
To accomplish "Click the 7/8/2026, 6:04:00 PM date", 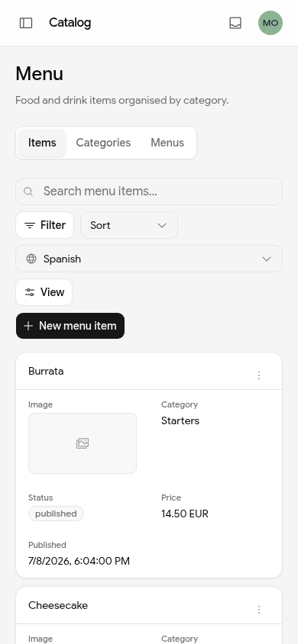I will pos(79,561).
